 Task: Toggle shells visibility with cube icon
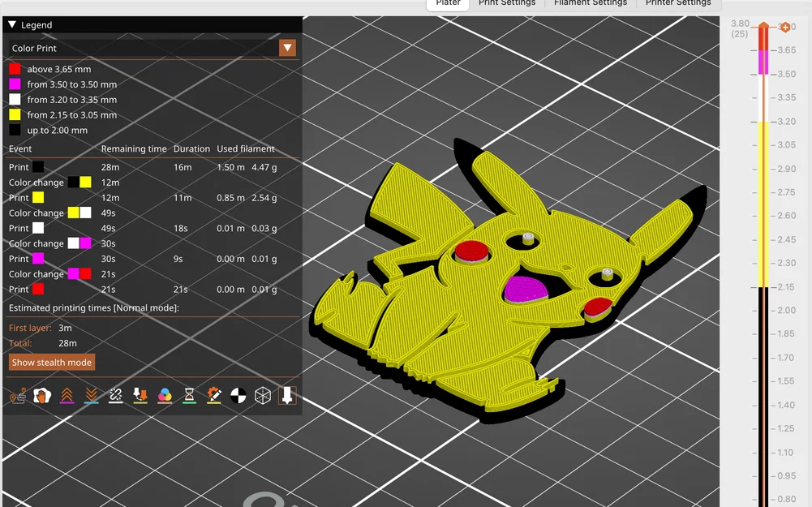(x=262, y=396)
